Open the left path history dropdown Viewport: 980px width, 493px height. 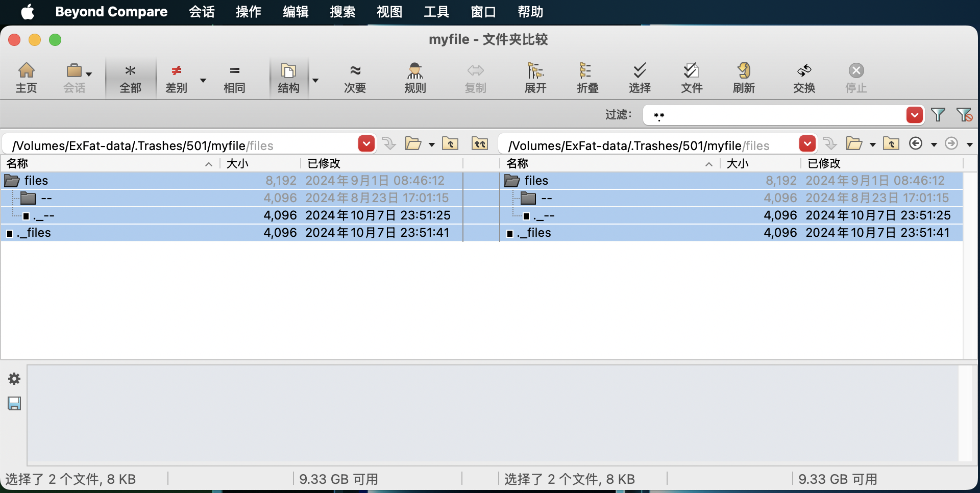pos(366,144)
